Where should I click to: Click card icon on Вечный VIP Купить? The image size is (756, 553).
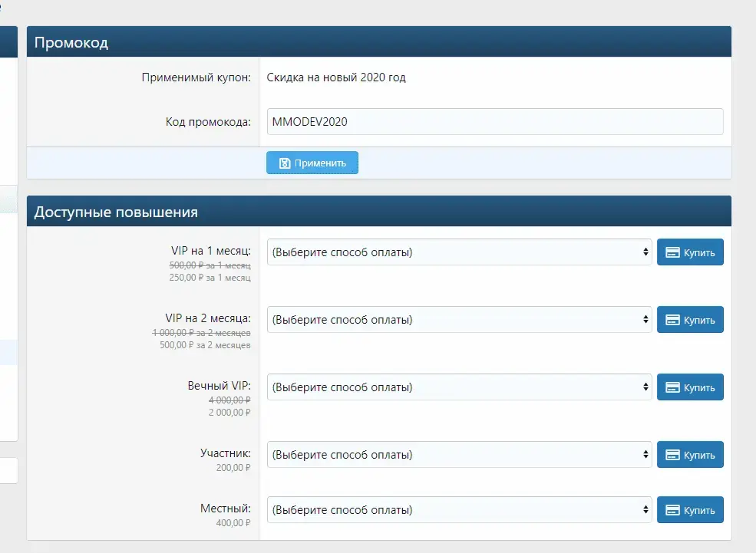[x=672, y=387]
